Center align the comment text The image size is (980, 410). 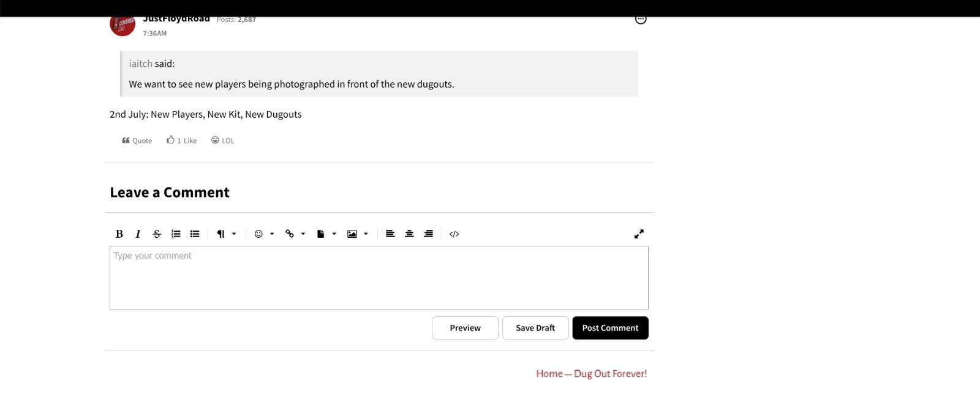(409, 234)
